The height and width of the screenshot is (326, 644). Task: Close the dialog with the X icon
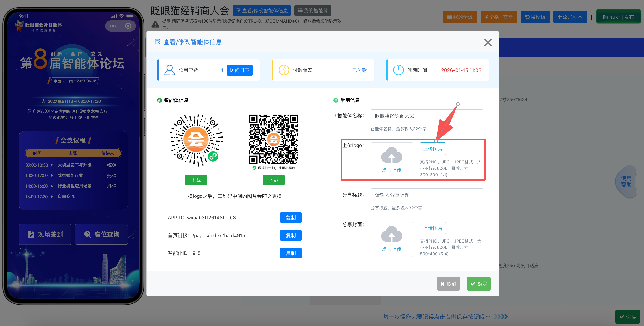[487, 43]
